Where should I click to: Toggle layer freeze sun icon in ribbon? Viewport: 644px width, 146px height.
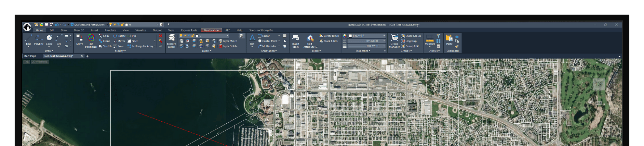coord(185,36)
